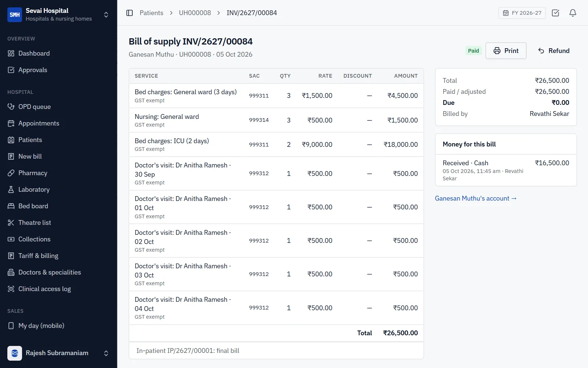The width and height of the screenshot is (588, 368).
Task: Open OPD queue stethoscope icon
Action: [11, 107]
